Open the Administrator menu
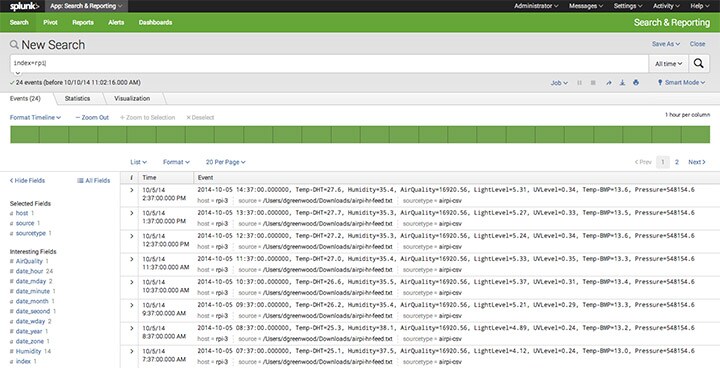Screen dimensions: 720x368 point(536,6)
